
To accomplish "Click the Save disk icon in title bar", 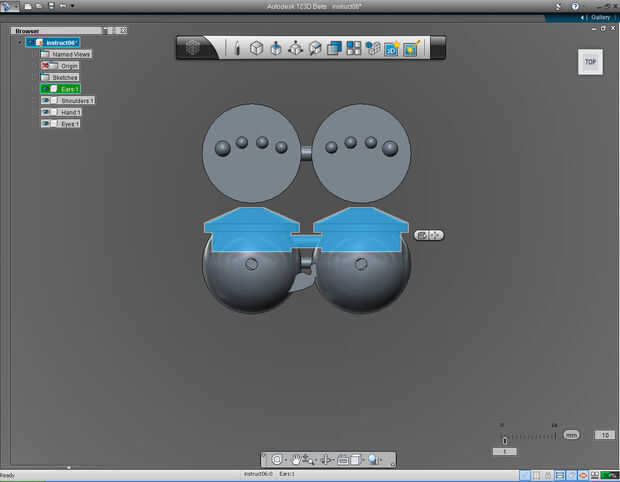I will pos(51,6).
